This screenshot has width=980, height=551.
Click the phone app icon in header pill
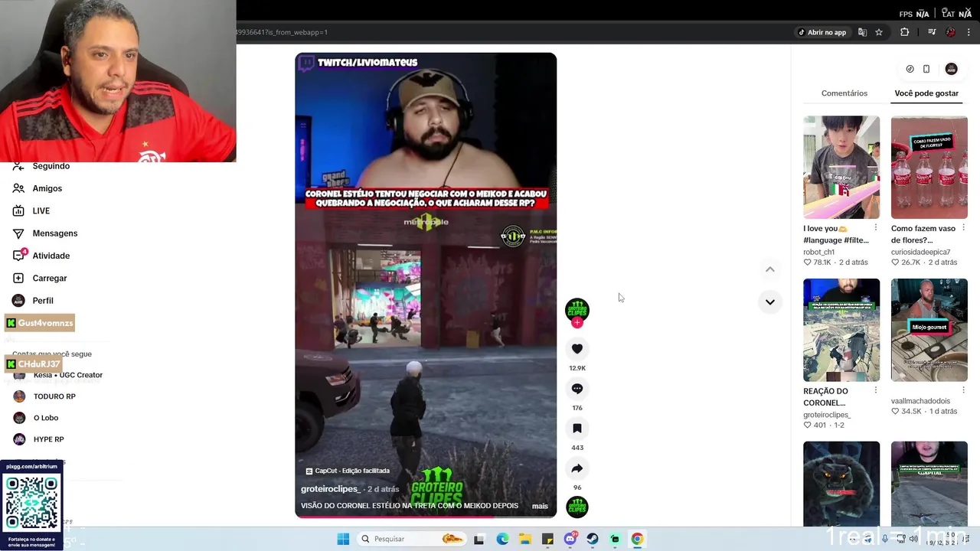click(x=926, y=69)
